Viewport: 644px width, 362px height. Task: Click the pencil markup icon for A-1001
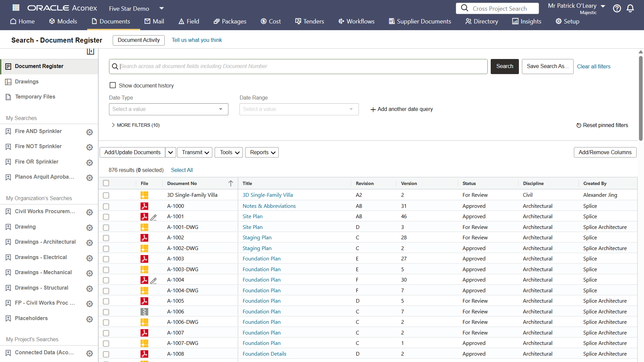pyautogui.click(x=154, y=217)
